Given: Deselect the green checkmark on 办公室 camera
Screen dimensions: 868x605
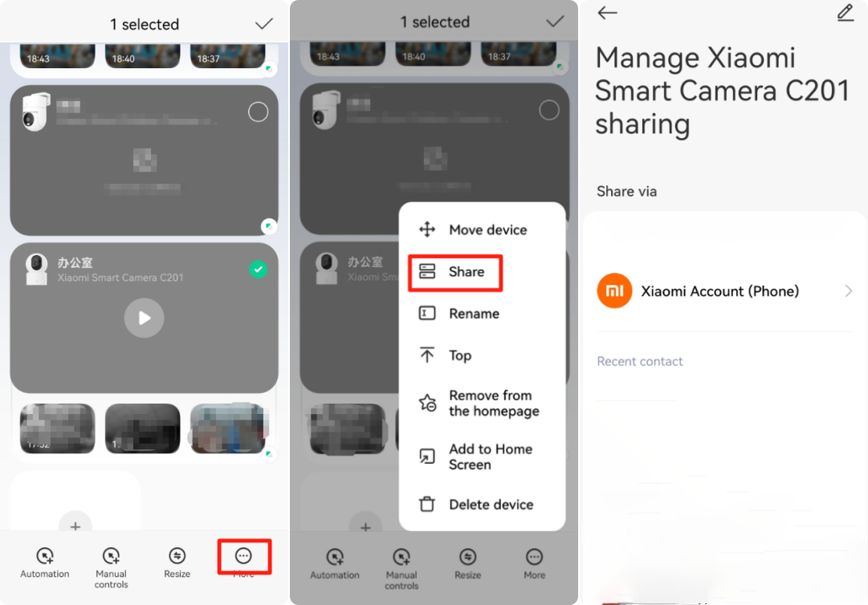Looking at the screenshot, I should click(x=258, y=270).
